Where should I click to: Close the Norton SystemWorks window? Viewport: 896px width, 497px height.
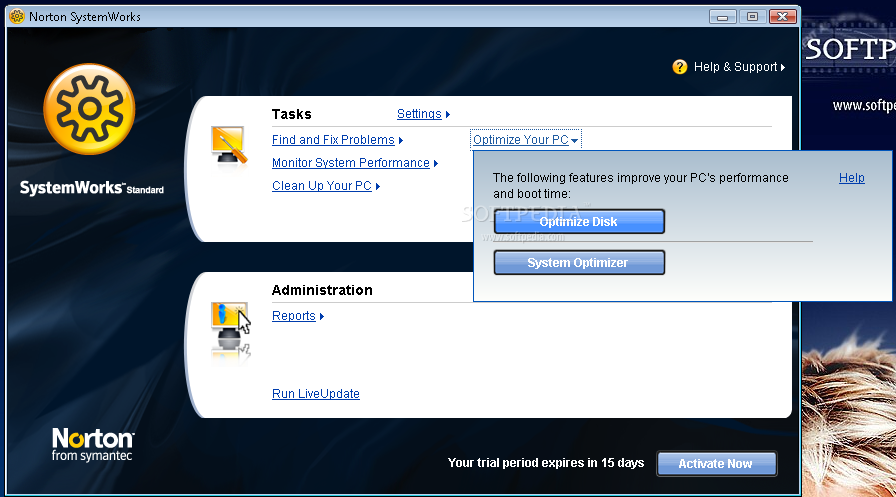782,17
